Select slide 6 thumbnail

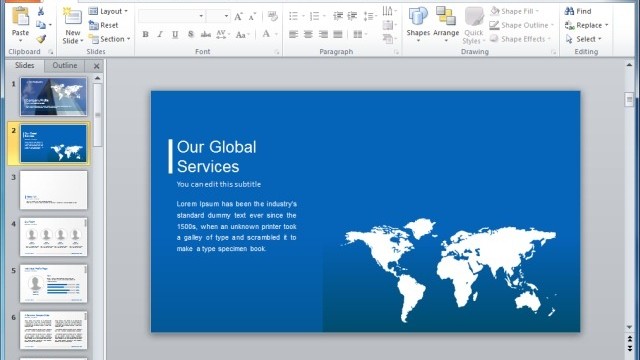[x=53, y=330]
